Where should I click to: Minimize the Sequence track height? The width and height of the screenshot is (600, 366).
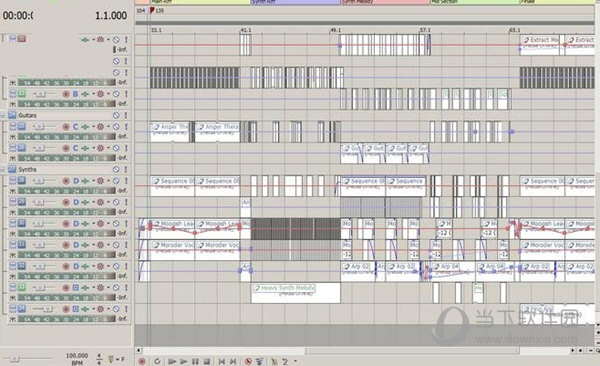tap(13, 180)
